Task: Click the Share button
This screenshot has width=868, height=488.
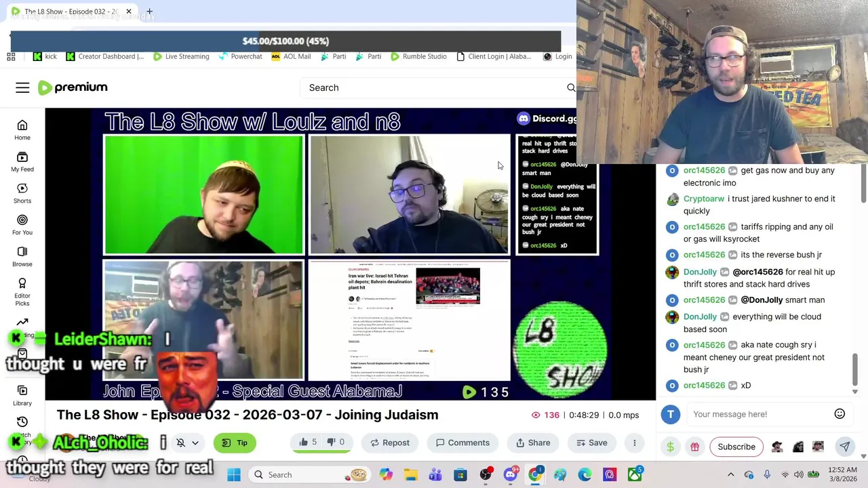Action: tap(533, 443)
